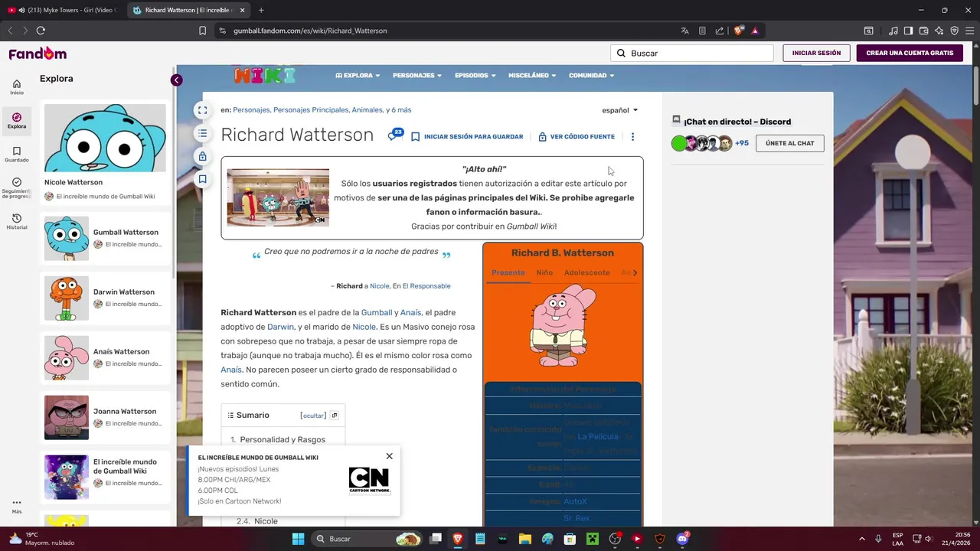Open Gumball Watterson explore card
This screenshot has width=980, height=551.
105,238
